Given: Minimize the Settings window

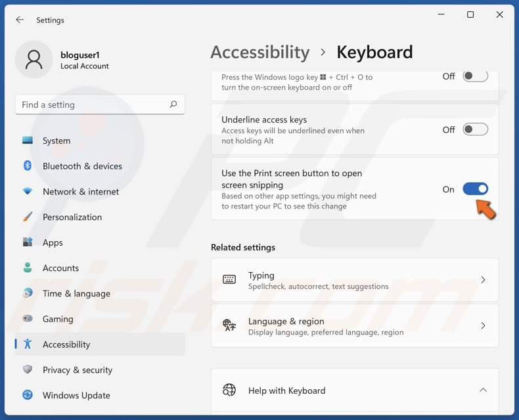Looking at the screenshot, I should point(441,14).
